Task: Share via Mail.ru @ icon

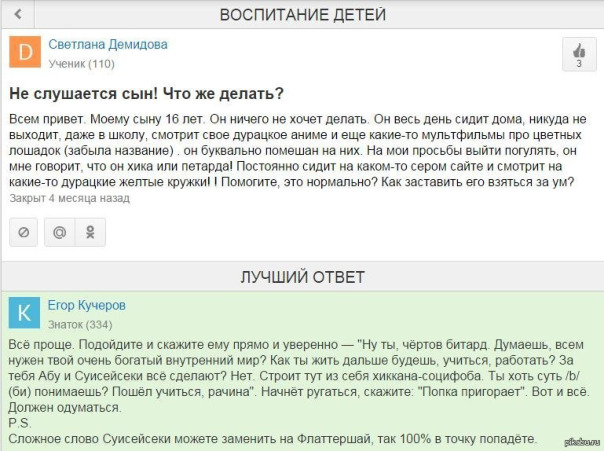Action: pos(60,232)
